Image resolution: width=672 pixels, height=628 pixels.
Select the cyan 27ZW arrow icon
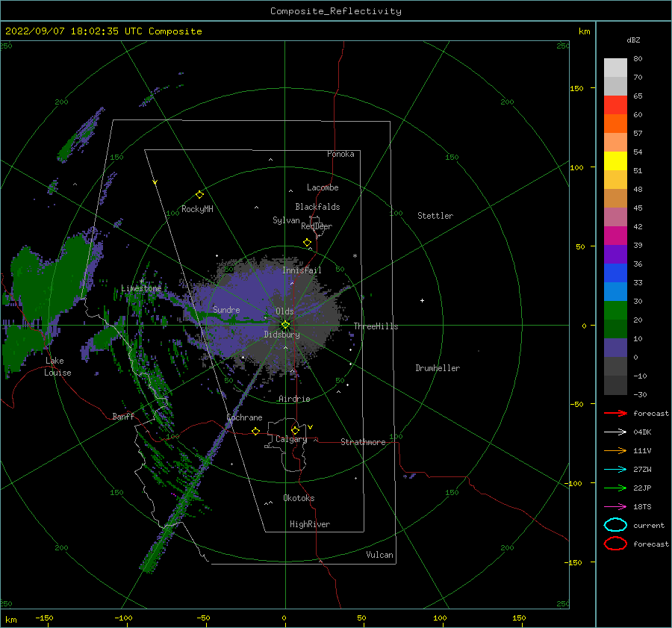[x=615, y=470]
